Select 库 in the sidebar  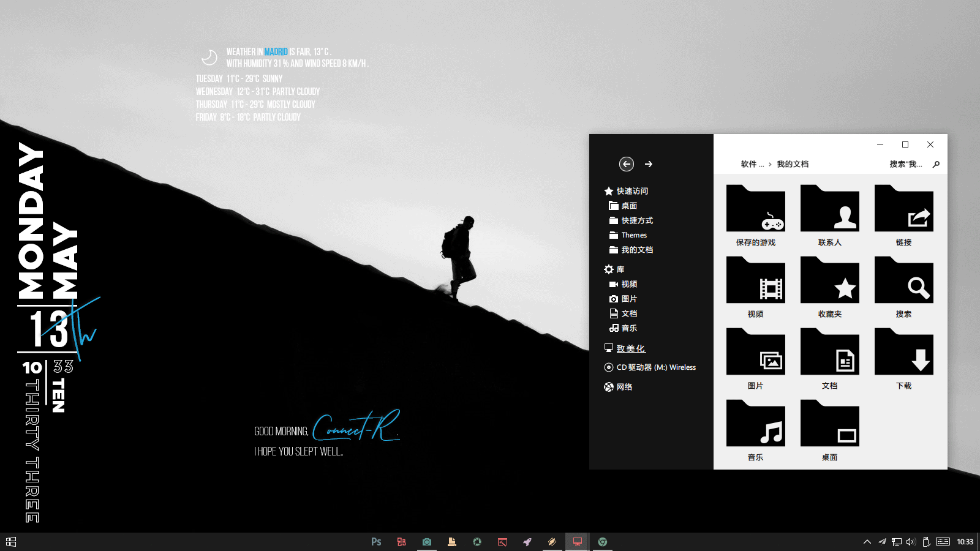614,269
